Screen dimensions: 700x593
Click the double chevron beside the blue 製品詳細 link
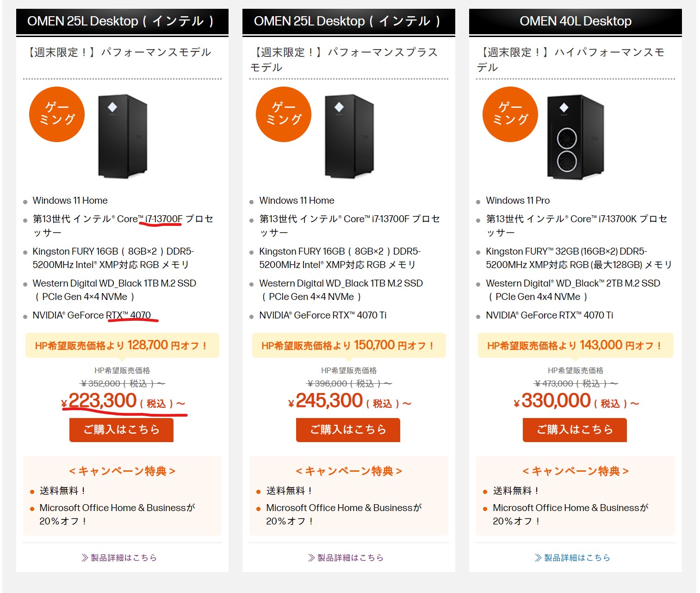point(538,558)
